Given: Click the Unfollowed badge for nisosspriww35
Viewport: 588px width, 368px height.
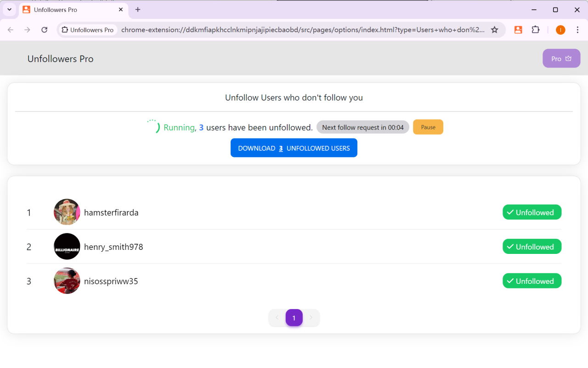Looking at the screenshot, I should (x=531, y=281).
